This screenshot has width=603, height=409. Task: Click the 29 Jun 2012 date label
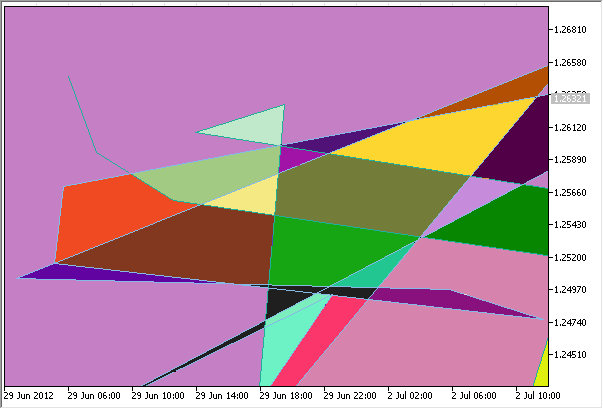(x=28, y=396)
